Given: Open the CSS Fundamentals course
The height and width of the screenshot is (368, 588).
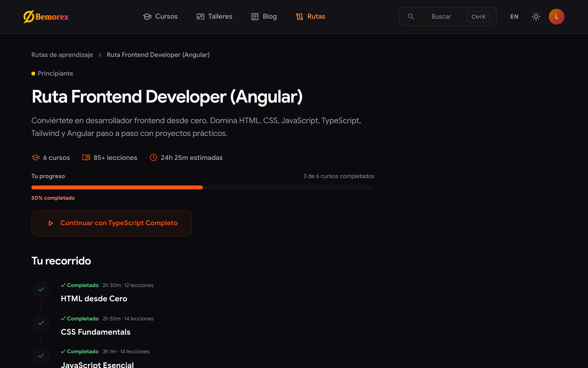Looking at the screenshot, I should tap(96, 332).
